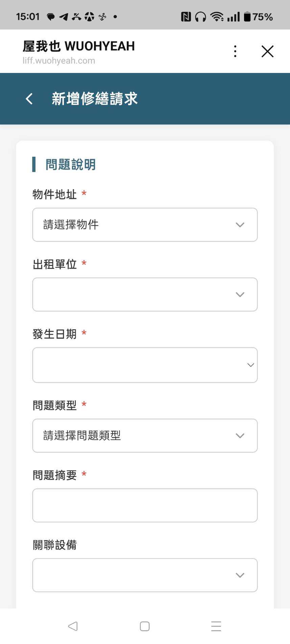Tap the back chevron beside 新增修繕請求

click(29, 98)
